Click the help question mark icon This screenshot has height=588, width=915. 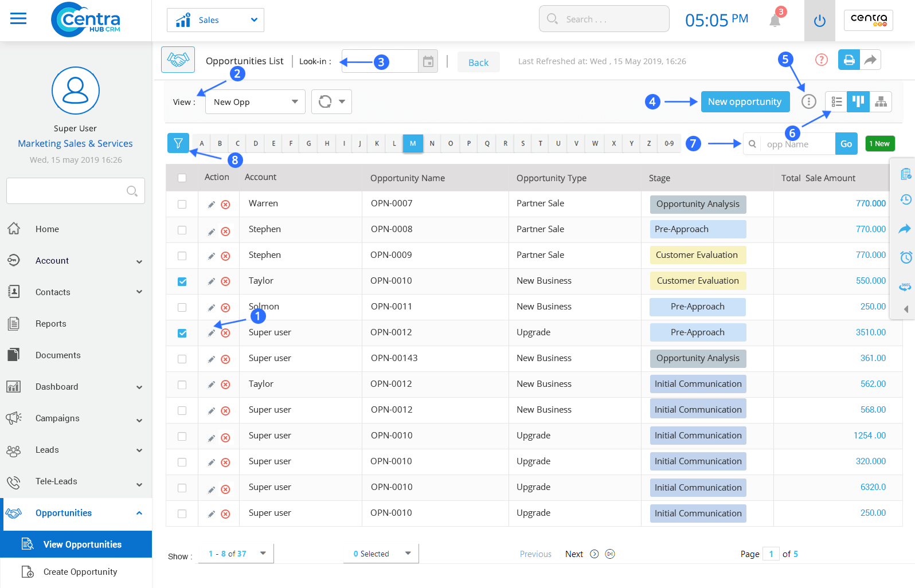(x=822, y=60)
